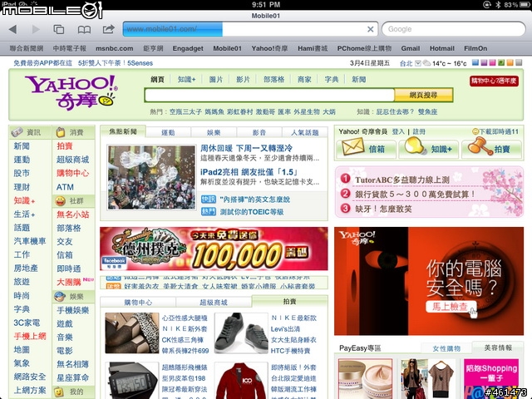The image size is (532, 399).
Task: Open the 女性購物 PayEasy tab
Action: point(446,348)
